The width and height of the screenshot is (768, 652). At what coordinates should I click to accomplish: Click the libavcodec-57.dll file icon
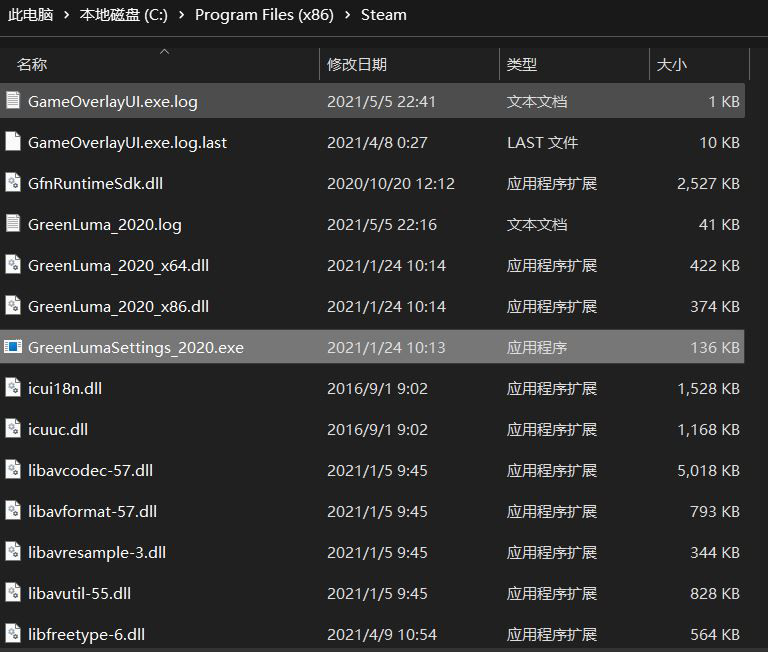pyautogui.click(x=13, y=470)
